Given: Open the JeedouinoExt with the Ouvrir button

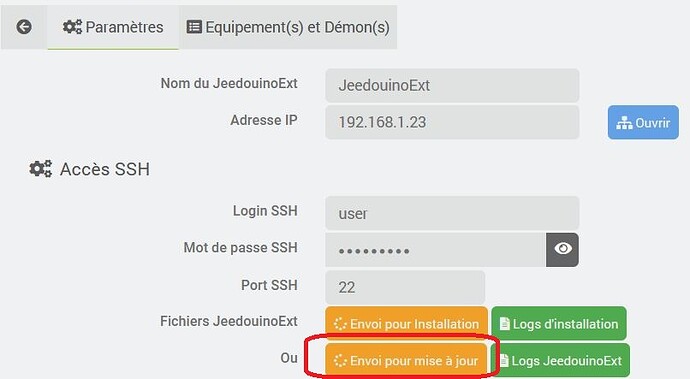Looking at the screenshot, I should click(x=643, y=122).
